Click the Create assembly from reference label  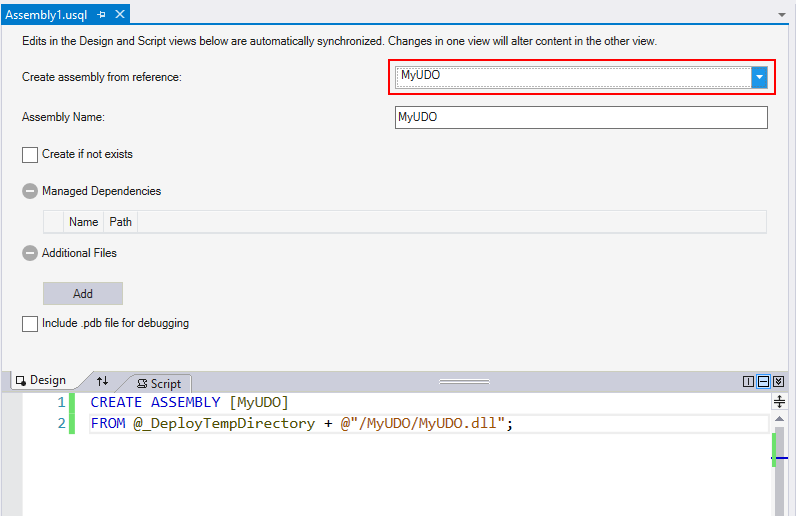(102, 77)
